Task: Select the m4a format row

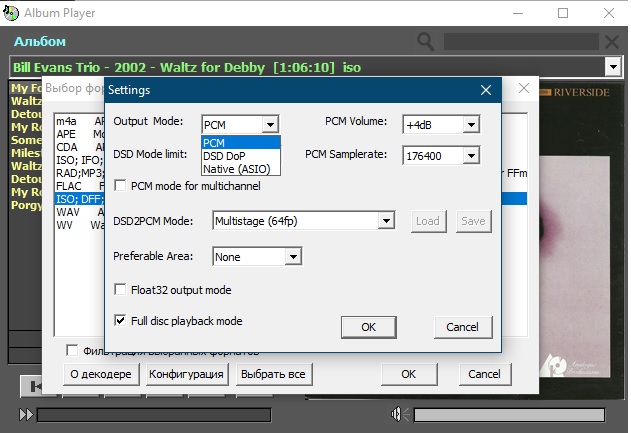Action: [x=80, y=121]
